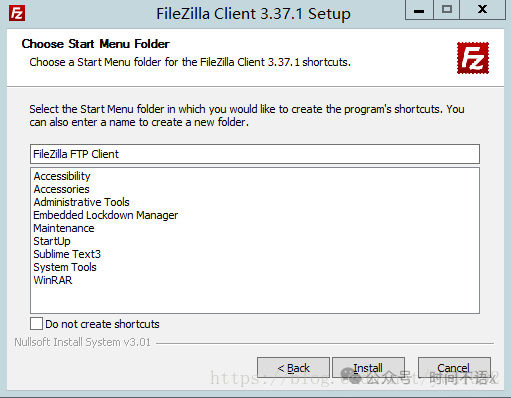Choose Sublime Text3 from the list
This screenshot has width=511, height=398.
[67, 254]
